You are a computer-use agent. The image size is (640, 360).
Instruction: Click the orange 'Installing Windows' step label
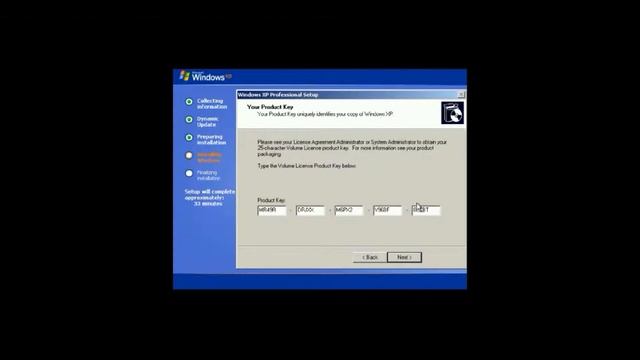[x=209, y=158]
